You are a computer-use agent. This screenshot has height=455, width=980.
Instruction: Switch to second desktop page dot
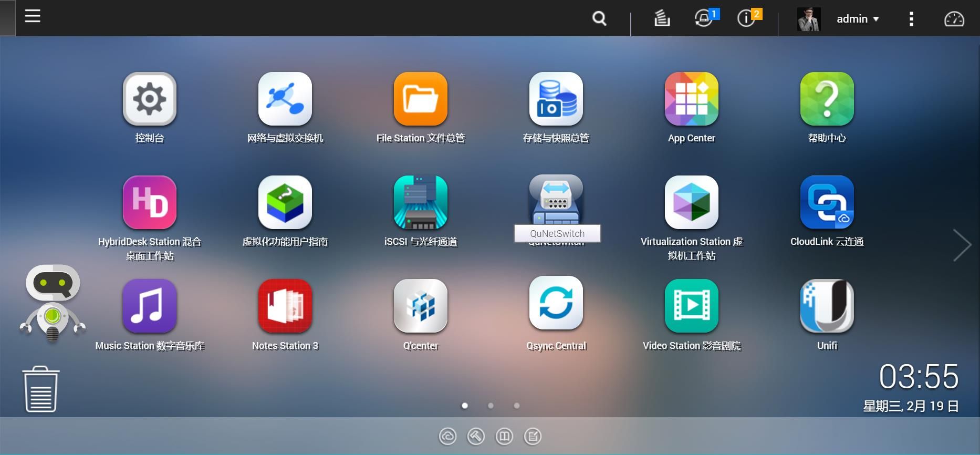click(491, 406)
